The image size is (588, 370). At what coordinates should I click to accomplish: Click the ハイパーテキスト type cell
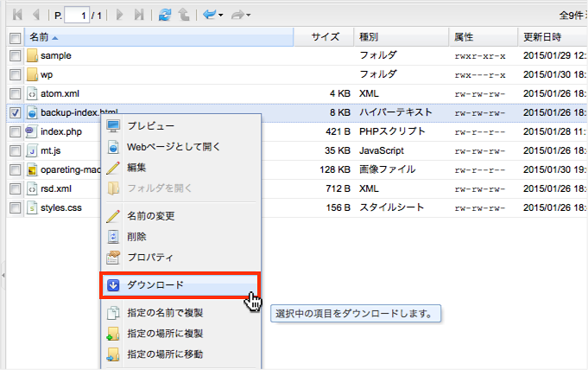395,112
